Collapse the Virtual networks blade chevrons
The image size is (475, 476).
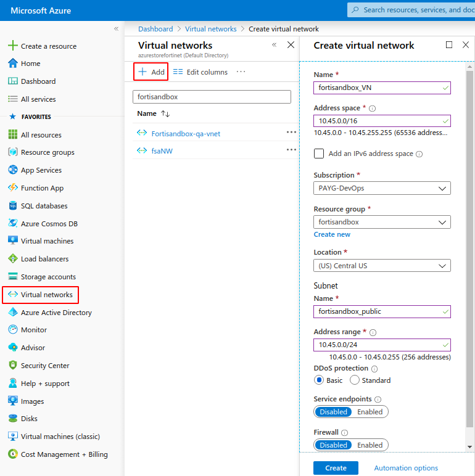pos(275,45)
